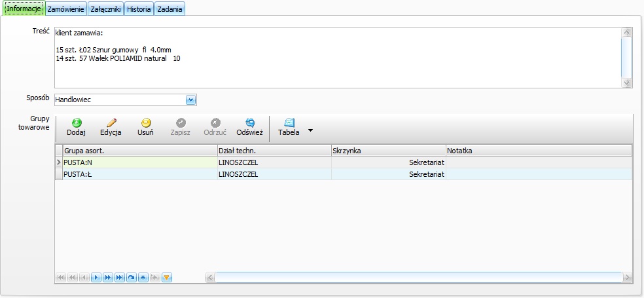Click the orange filter icon in navigator

point(167,278)
